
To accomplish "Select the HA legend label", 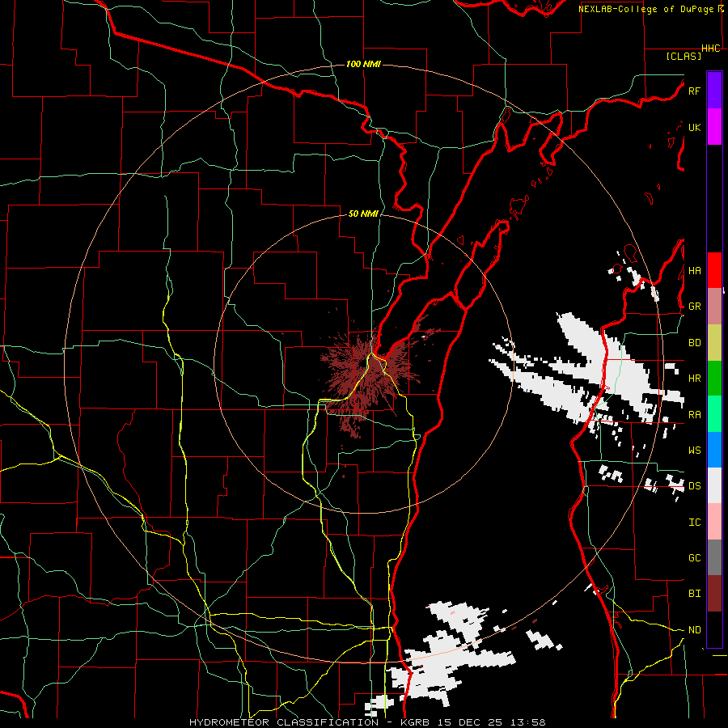I will point(694,271).
